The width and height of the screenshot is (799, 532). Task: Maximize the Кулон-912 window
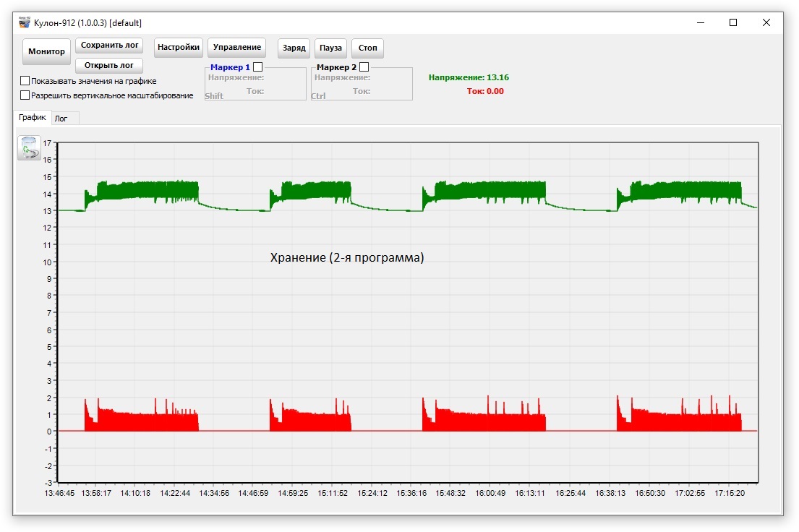tap(733, 23)
